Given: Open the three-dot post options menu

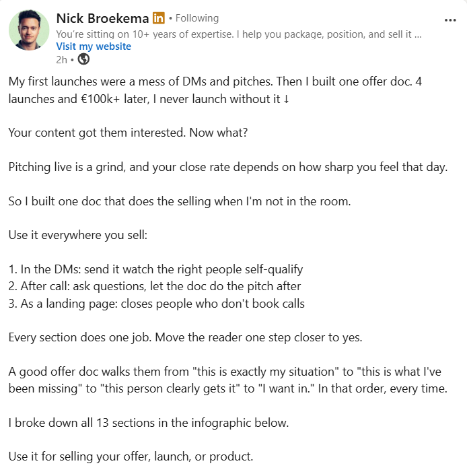Looking at the screenshot, I should coord(450,20).
